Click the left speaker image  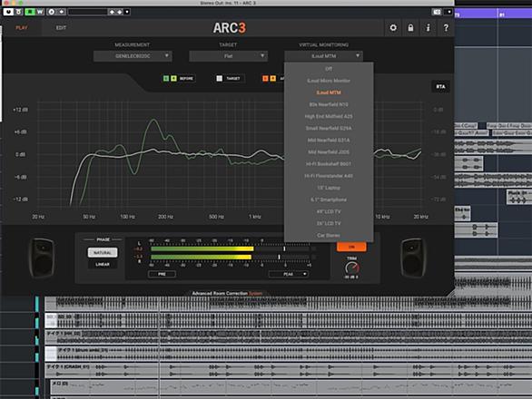coord(42,258)
